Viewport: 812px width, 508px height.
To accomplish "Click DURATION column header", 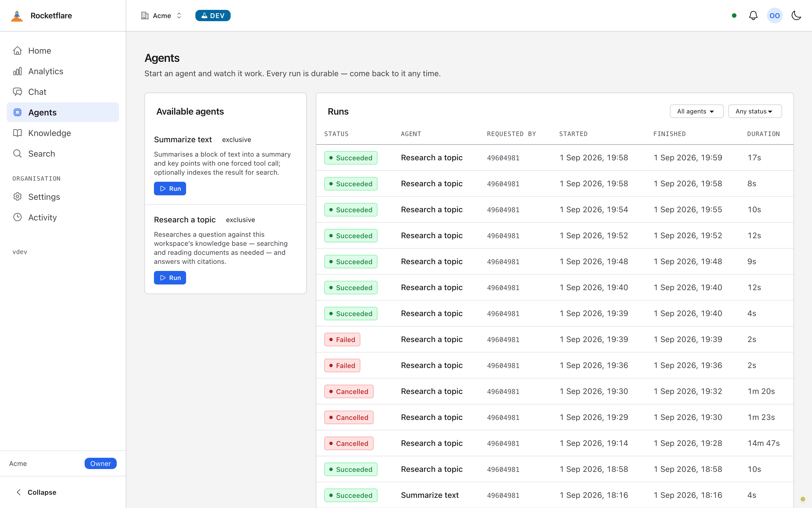I will click(x=763, y=134).
